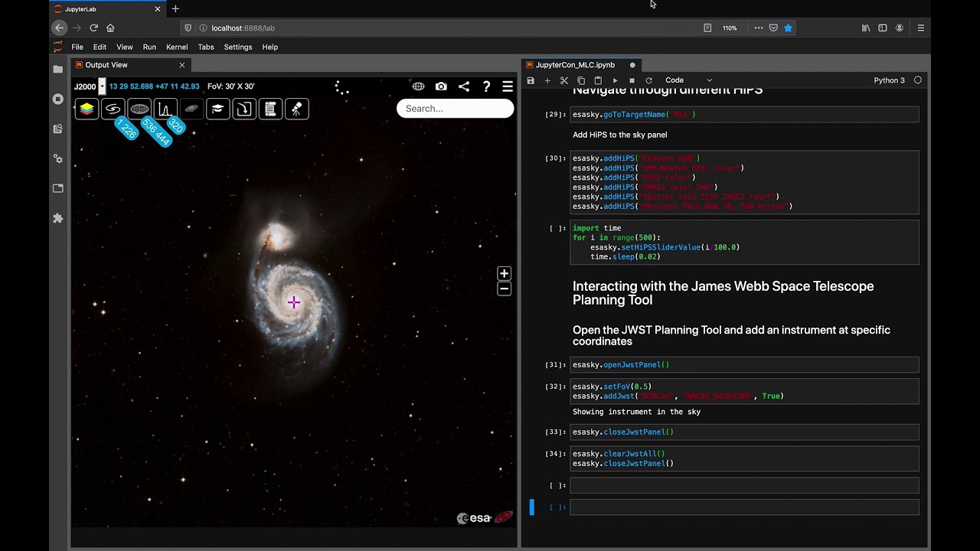
Task: Open the Settings menu
Action: 238,47
